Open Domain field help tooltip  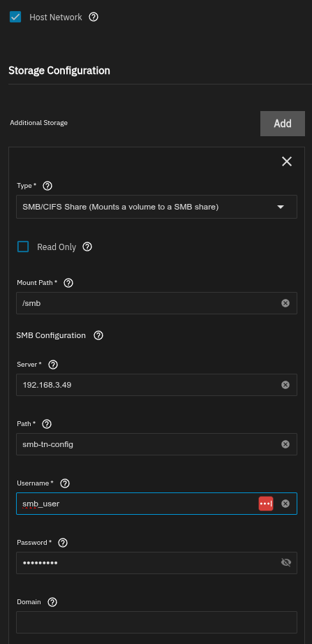[x=52, y=602]
